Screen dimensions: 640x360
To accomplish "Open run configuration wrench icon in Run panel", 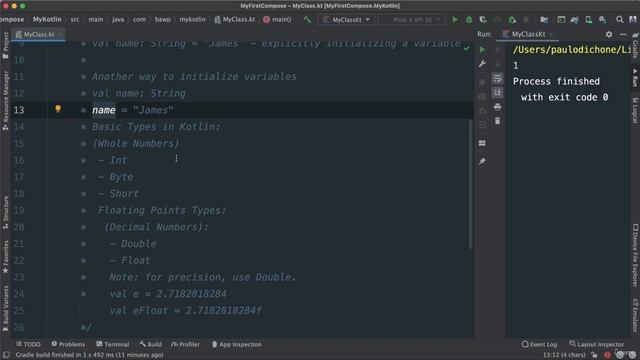I will (x=482, y=64).
